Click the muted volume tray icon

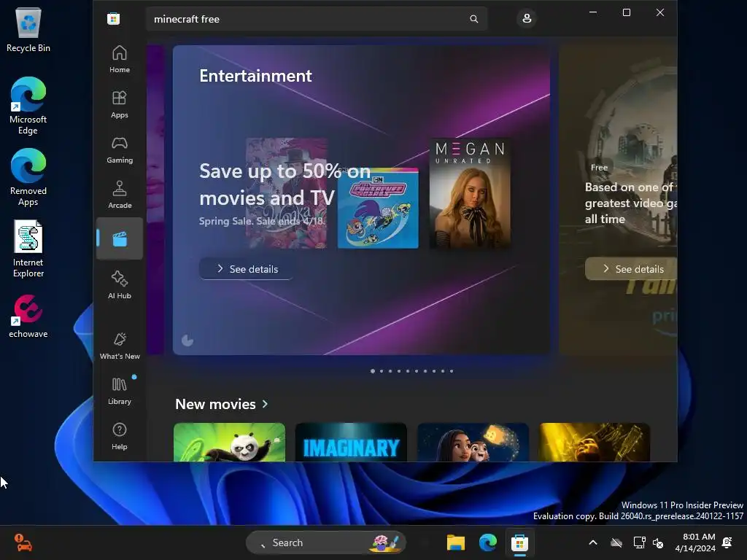click(x=658, y=542)
